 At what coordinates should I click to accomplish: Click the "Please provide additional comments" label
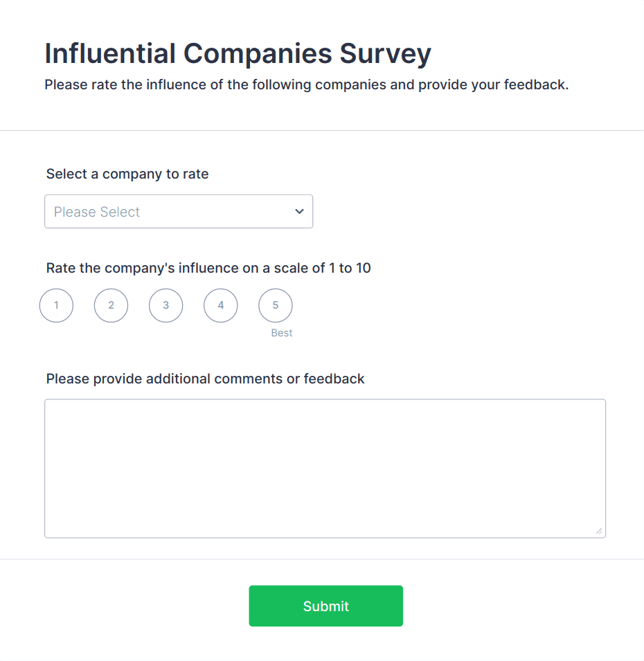205,379
